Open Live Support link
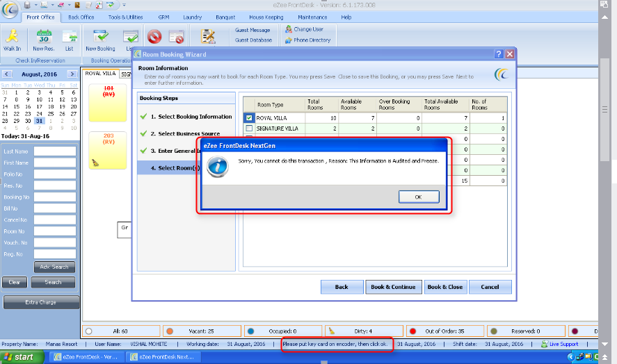617x364 pixels. (560, 344)
